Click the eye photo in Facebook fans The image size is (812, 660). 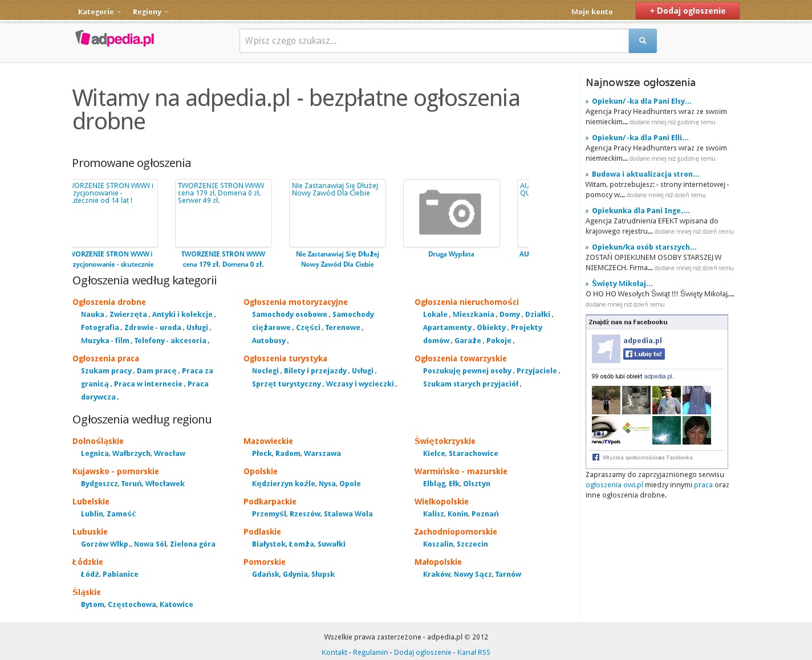[606, 430]
